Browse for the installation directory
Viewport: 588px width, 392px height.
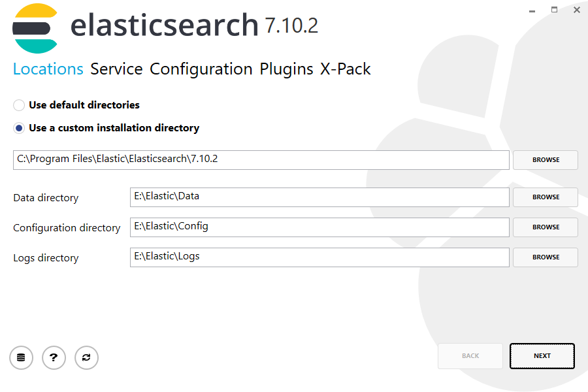point(545,159)
